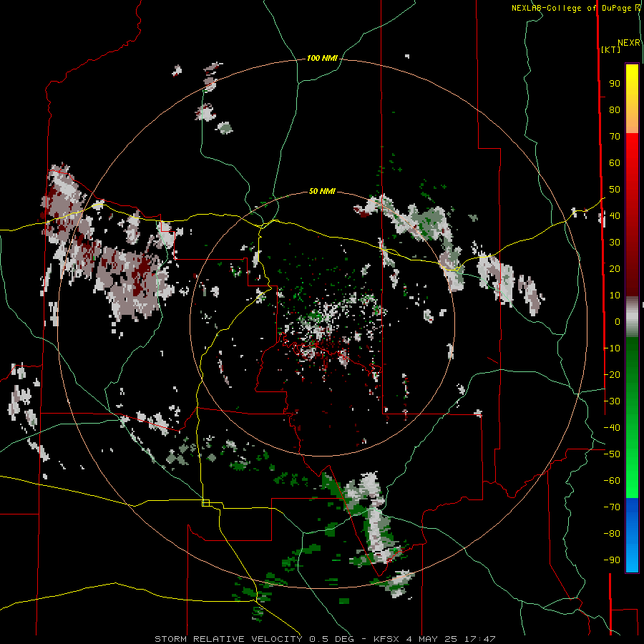The height and width of the screenshot is (644, 644).
Task: Click the 50 NMI range ring label
Action: (322, 191)
